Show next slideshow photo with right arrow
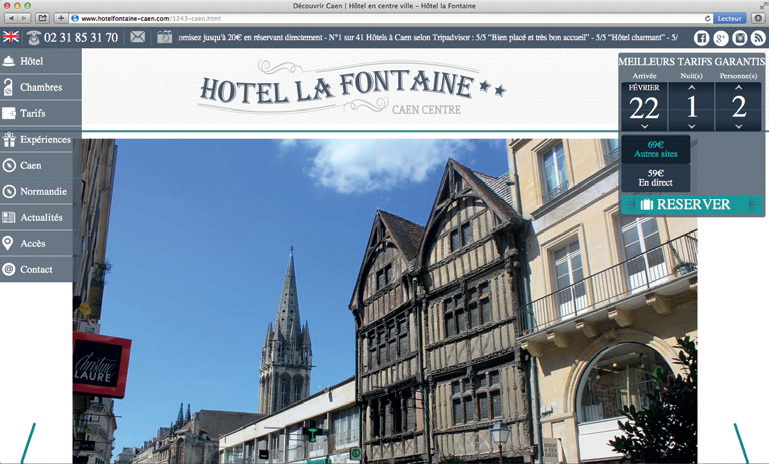This screenshot has height=464, width=769. pos(741,443)
